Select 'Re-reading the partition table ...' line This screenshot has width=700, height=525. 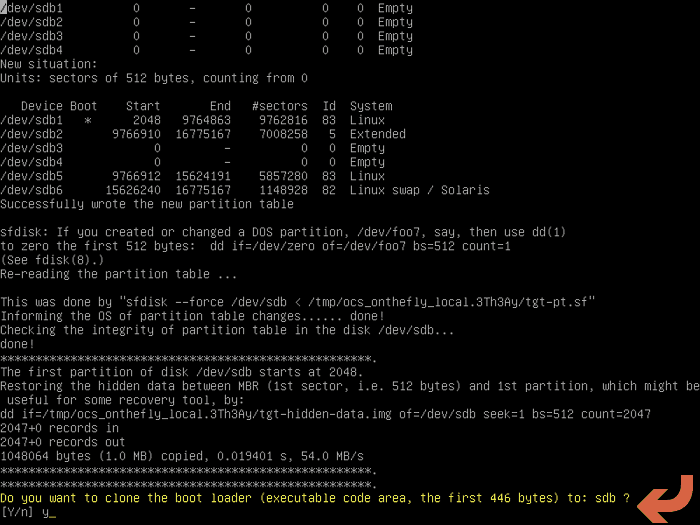pos(118,274)
